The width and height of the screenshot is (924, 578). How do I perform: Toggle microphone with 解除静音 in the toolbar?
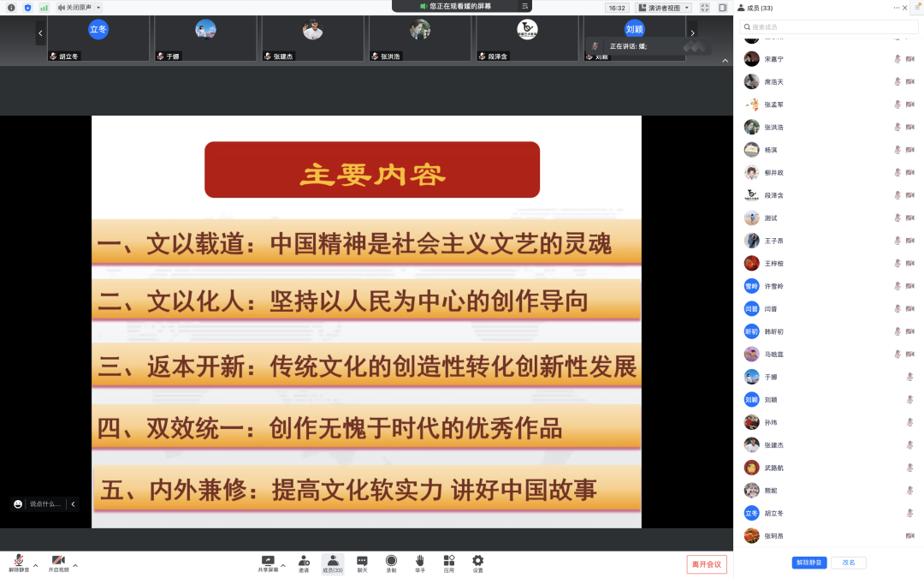tap(19, 561)
